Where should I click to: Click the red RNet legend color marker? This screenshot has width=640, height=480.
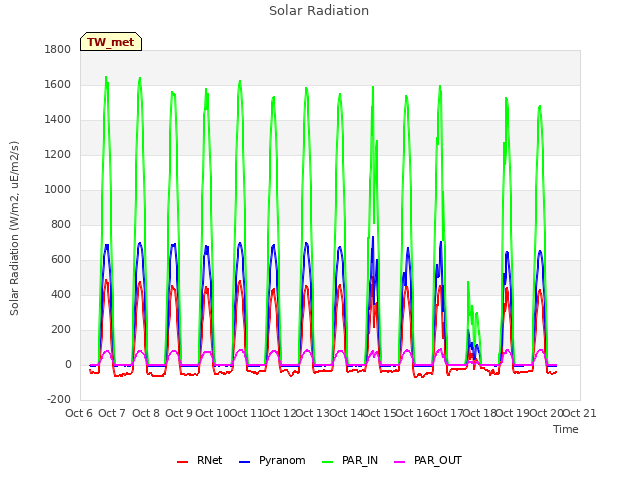click(x=182, y=462)
